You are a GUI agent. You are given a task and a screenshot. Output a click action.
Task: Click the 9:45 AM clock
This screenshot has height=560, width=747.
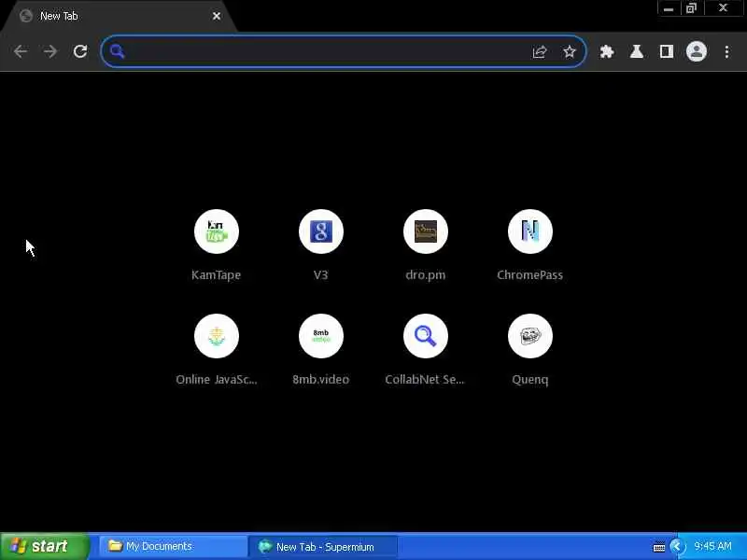click(712, 546)
